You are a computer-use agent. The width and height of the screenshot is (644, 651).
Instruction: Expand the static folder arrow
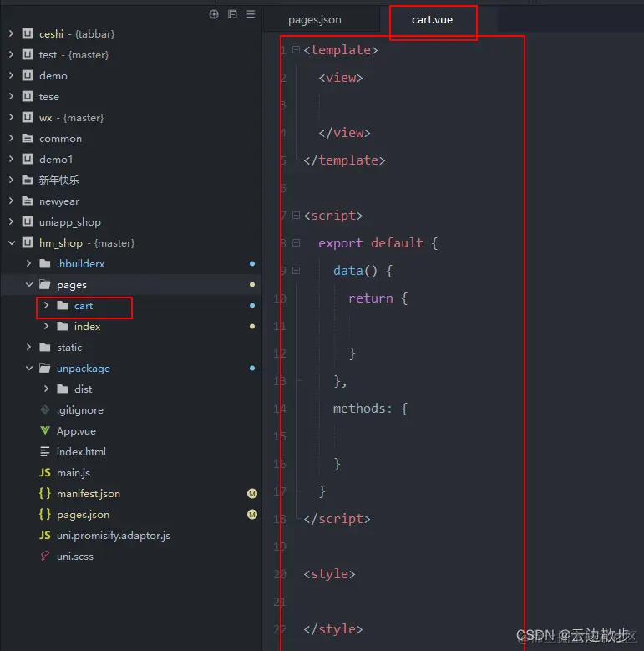tap(28, 347)
